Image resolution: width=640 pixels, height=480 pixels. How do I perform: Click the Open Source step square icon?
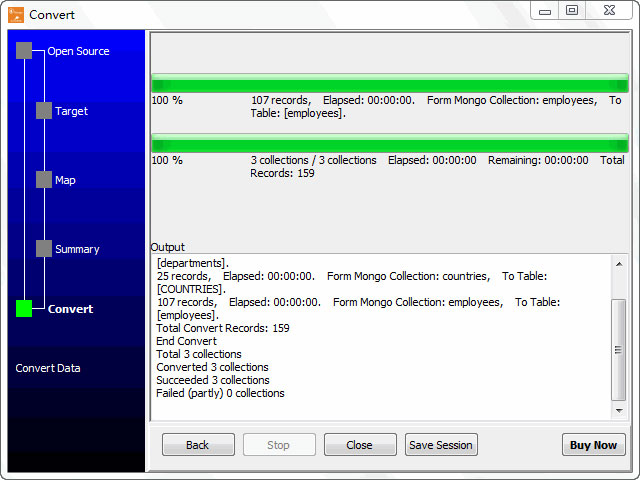coord(24,51)
